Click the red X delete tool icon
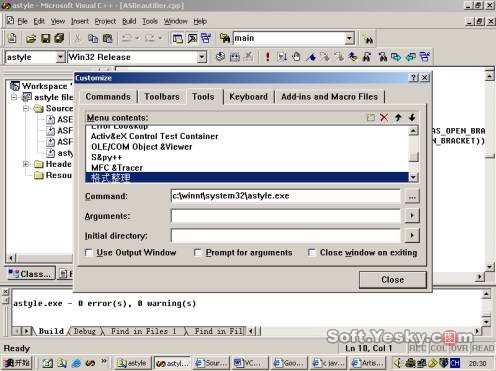Image resolution: width=496 pixels, height=371 pixels. pyautogui.click(x=384, y=117)
